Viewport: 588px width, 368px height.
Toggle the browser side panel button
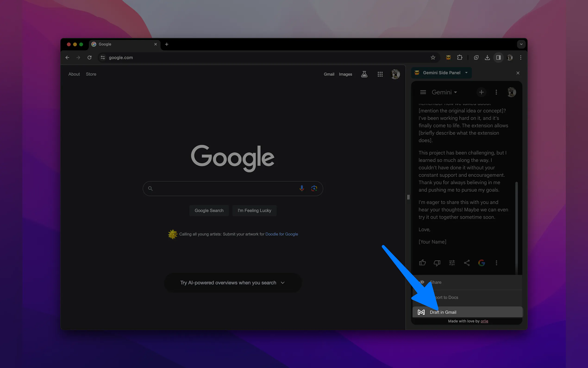498,58
